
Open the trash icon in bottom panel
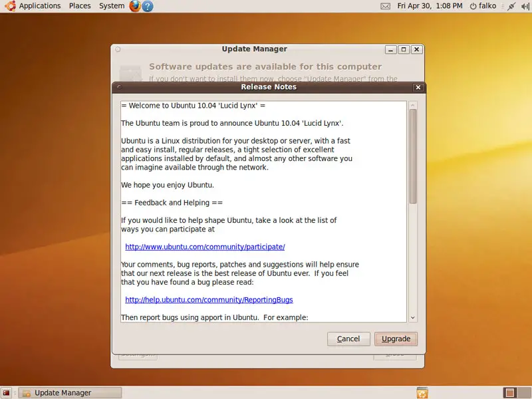click(x=422, y=392)
